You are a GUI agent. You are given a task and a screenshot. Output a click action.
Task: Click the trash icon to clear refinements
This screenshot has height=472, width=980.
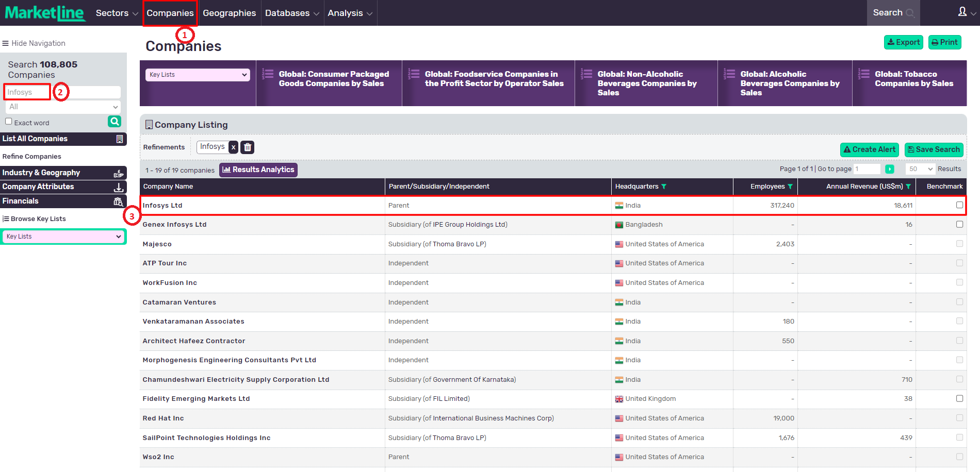248,147
